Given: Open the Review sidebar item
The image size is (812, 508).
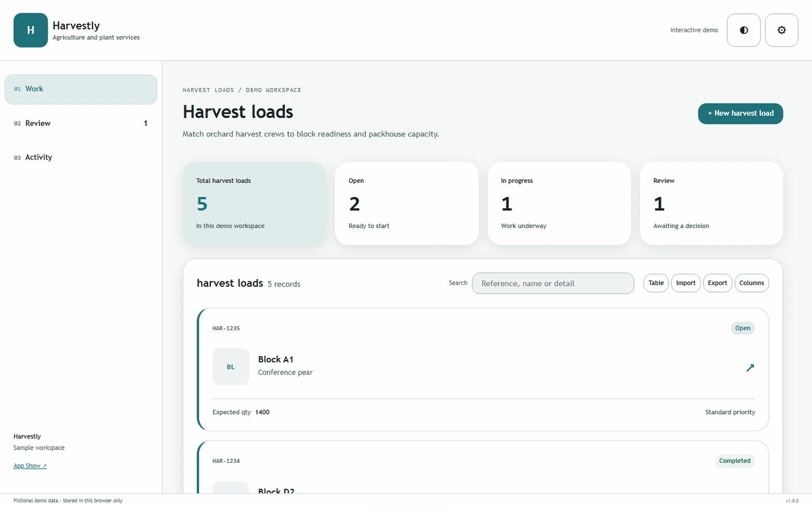Looking at the screenshot, I should (81, 123).
